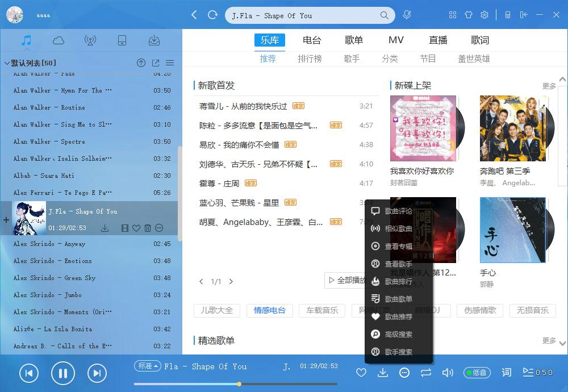
Task: Click the playlist panel scrollbar
Action: [x=179, y=194]
